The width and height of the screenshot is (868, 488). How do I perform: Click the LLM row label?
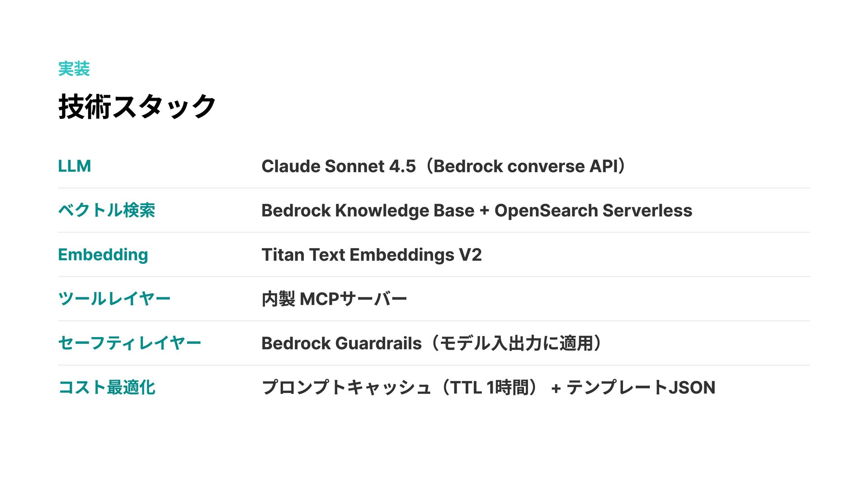[75, 166]
